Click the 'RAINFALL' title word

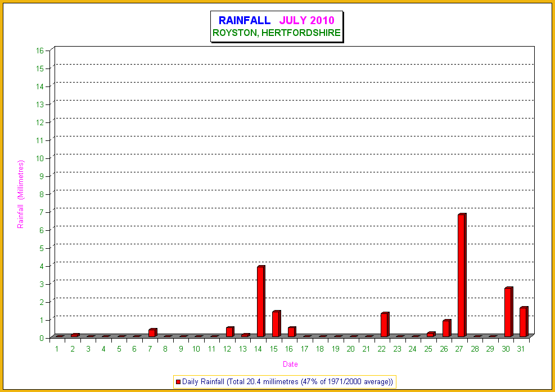245,20
